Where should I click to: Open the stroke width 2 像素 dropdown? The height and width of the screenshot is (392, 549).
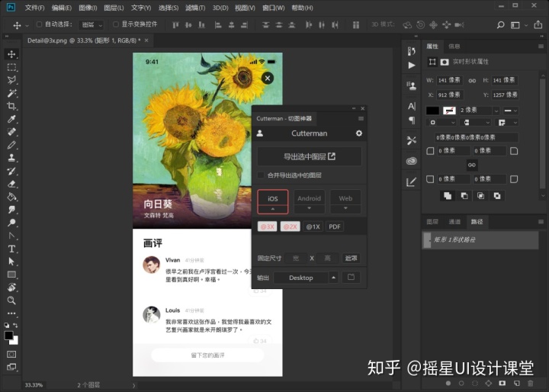(496, 111)
